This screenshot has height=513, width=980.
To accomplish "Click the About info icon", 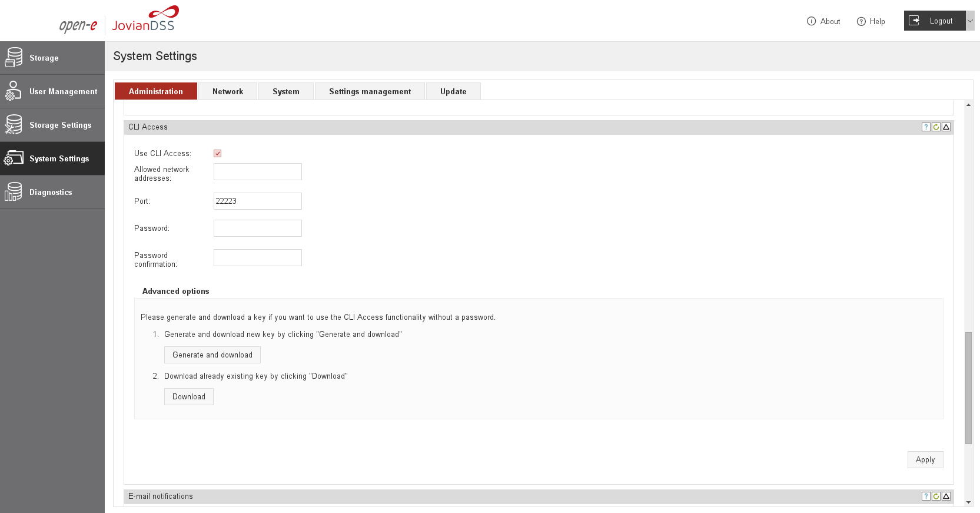I will click(x=811, y=21).
